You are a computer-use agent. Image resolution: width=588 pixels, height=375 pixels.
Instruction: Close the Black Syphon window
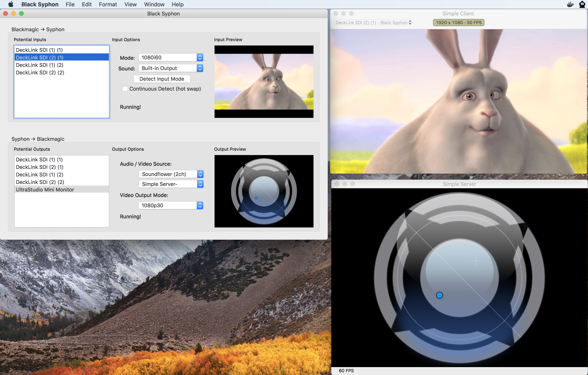pyautogui.click(x=6, y=14)
